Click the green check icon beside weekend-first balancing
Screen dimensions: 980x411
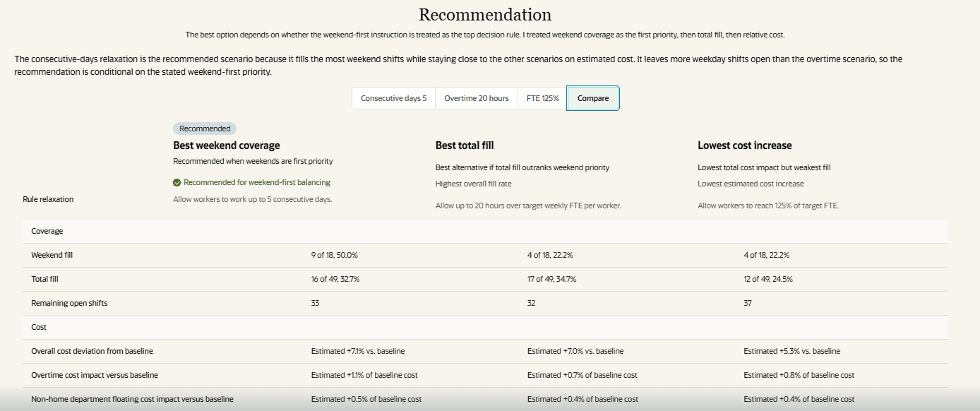pyautogui.click(x=177, y=182)
